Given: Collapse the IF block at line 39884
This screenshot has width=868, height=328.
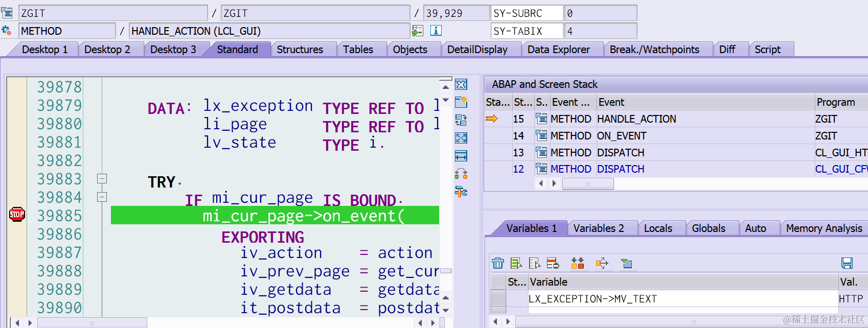Looking at the screenshot, I should click(102, 197).
